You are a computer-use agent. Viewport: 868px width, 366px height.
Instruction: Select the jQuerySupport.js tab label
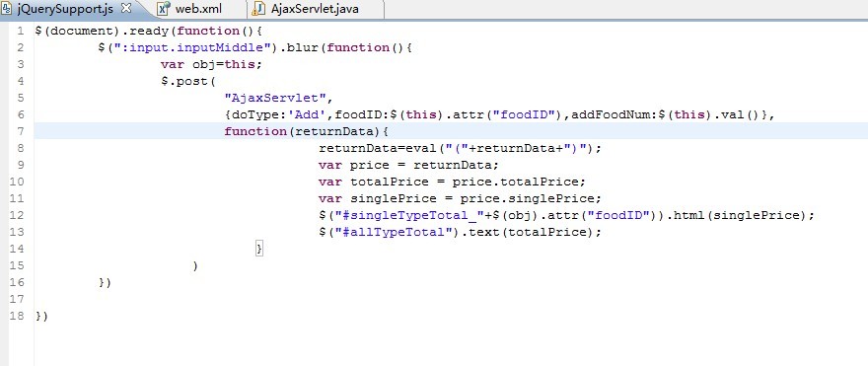pyautogui.click(x=66, y=9)
